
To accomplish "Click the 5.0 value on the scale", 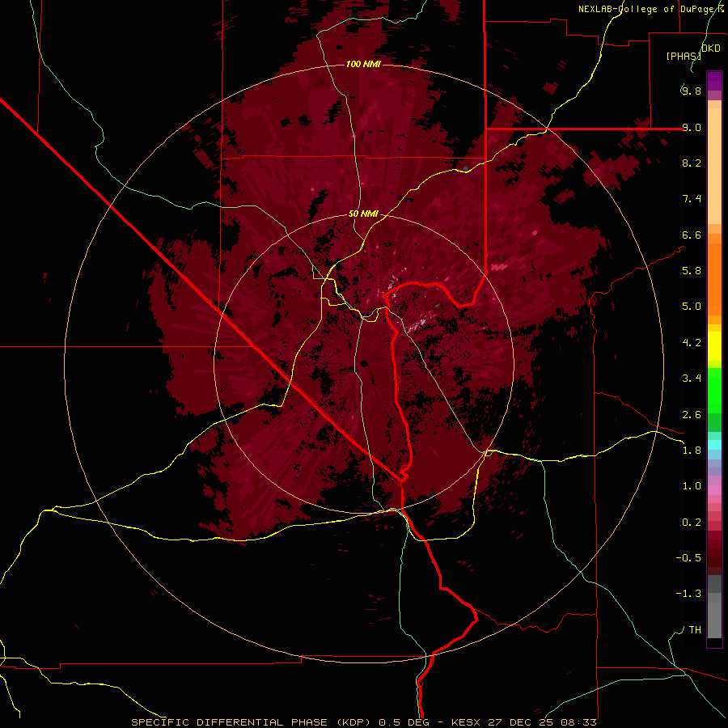I will pyautogui.click(x=692, y=307).
